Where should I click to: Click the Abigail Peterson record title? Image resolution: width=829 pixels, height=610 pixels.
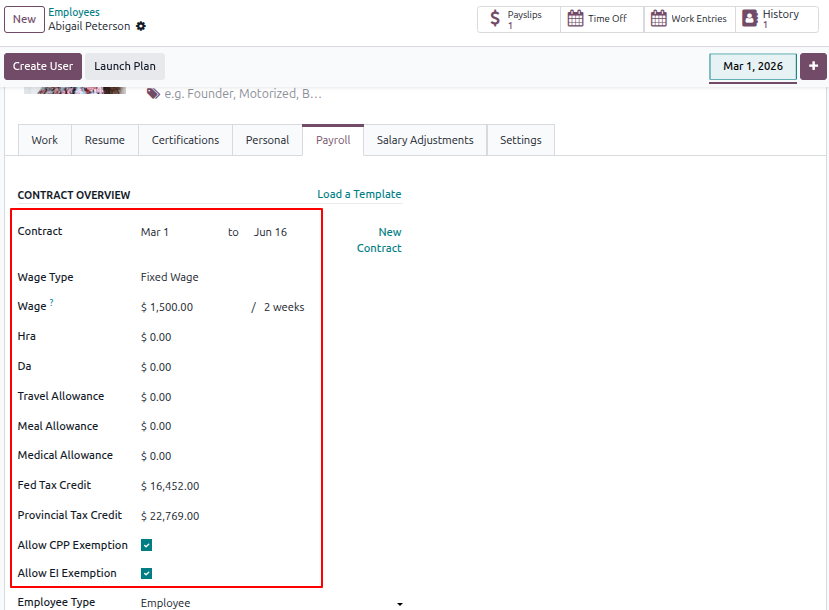(89, 26)
